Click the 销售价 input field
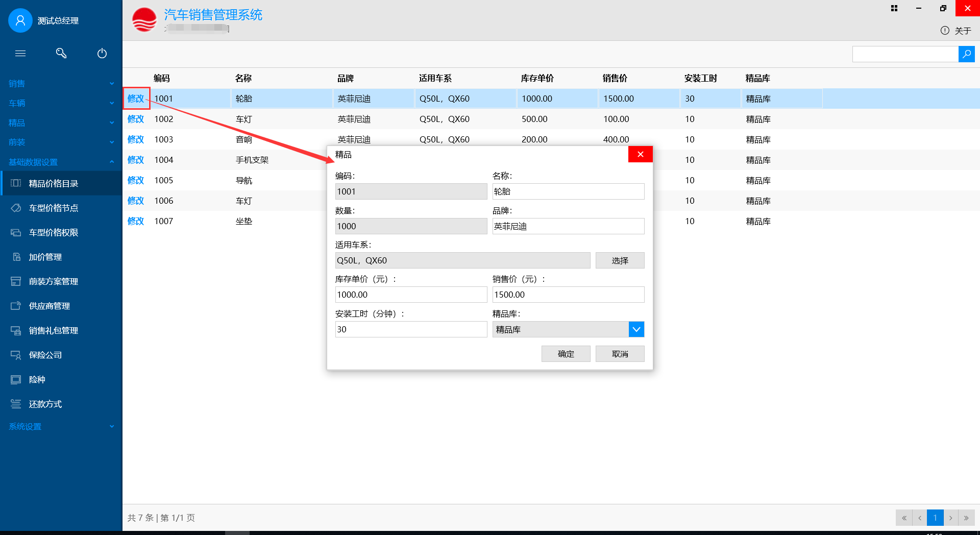 click(568, 295)
